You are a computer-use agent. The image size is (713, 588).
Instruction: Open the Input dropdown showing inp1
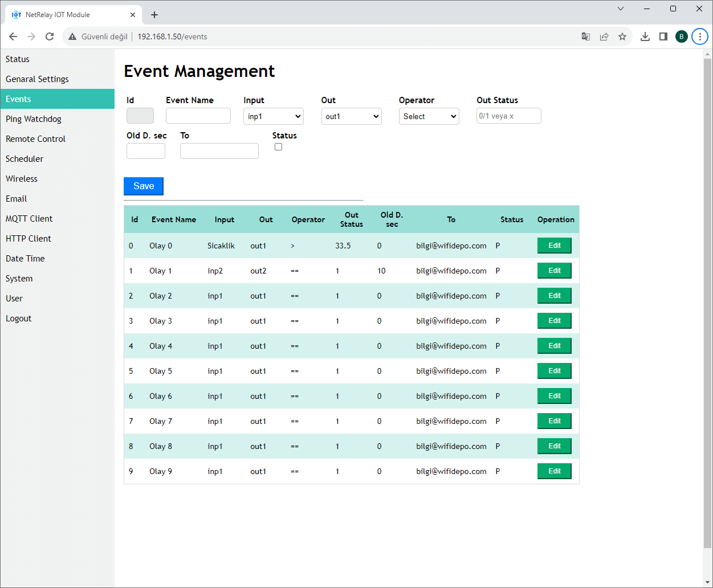pyautogui.click(x=274, y=116)
